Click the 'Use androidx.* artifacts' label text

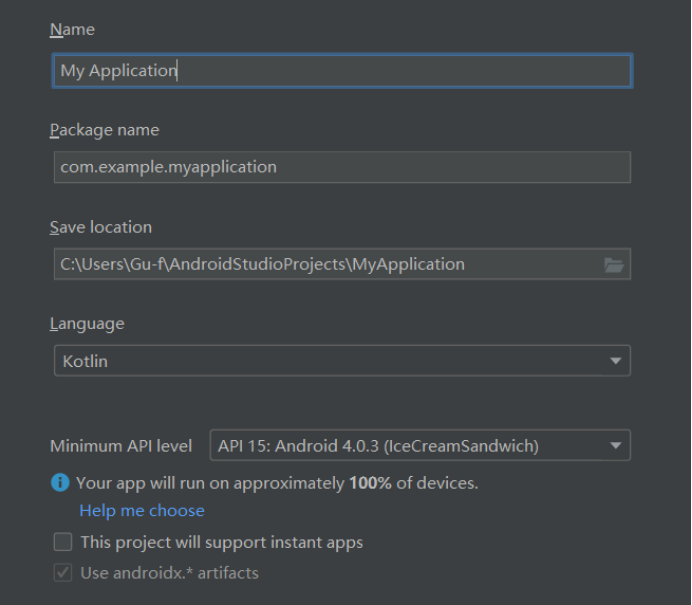(170, 573)
